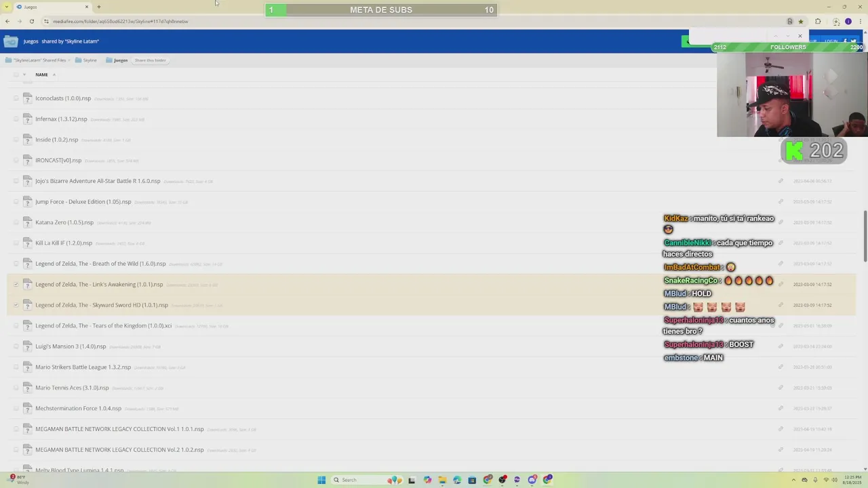
Task: Click the LOG IN link in header
Action: [831, 41]
